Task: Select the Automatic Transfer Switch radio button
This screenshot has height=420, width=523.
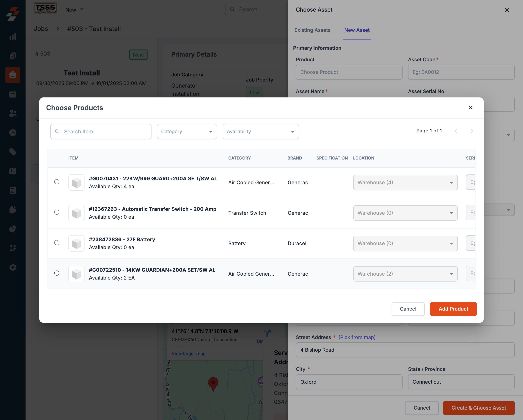Action: tap(57, 212)
